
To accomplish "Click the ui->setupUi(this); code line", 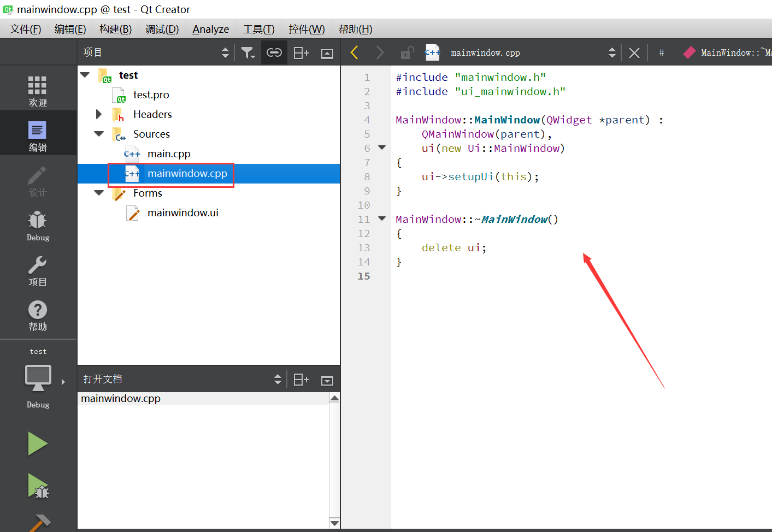I will pos(480,177).
